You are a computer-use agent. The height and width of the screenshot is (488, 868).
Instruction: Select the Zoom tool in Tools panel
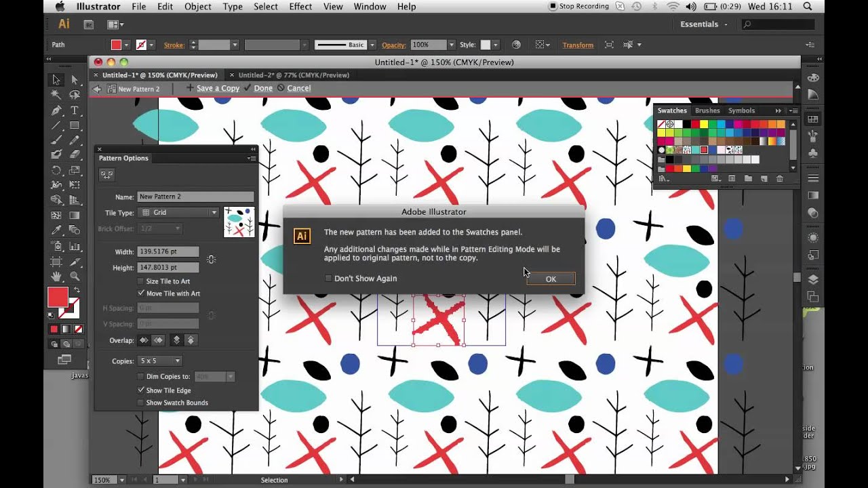click(x=75, y=276)
